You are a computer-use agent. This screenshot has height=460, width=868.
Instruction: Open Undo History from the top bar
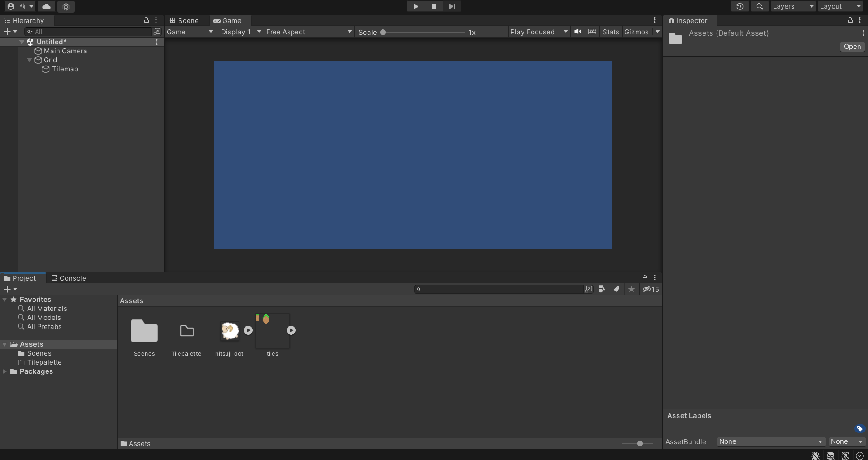click(x=740, y=6)
